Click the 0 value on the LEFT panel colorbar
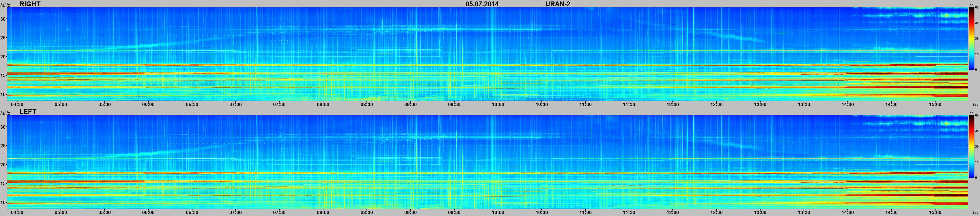The height and width of the screenshot is (216, 980). 976,178
